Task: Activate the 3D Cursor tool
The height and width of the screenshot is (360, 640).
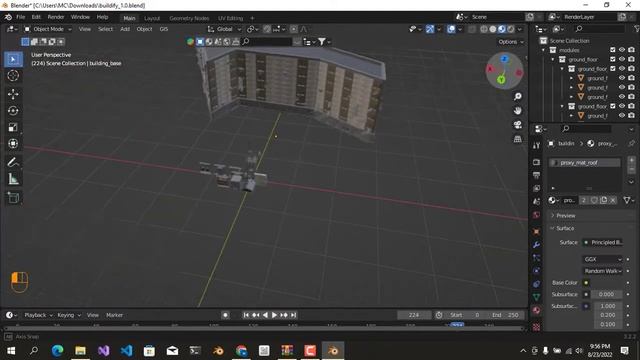Action: coord(13,76)
